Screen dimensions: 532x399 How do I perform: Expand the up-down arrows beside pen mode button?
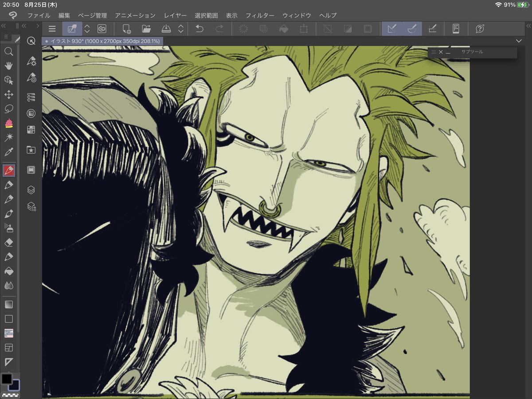click(x=87, y=29)
